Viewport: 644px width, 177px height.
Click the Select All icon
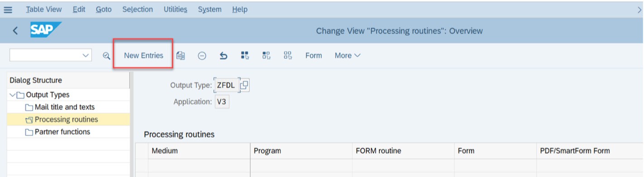pyautogui.click(x=245, y=56)
